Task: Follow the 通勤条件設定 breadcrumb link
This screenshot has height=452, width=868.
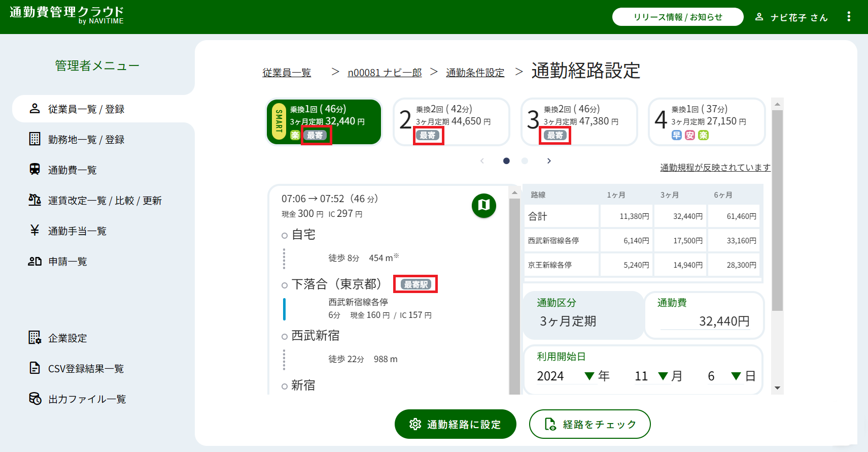Action: pyautogui.click(x=475, y=73)
